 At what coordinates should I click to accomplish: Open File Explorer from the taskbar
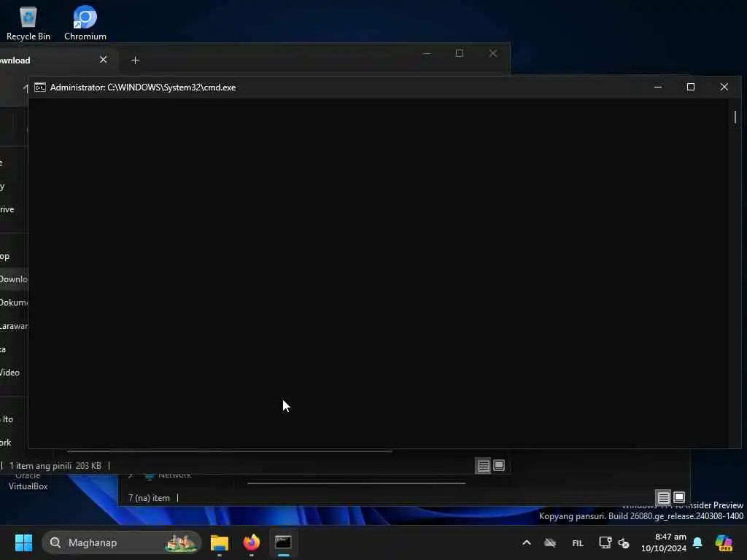click(220, 542)
